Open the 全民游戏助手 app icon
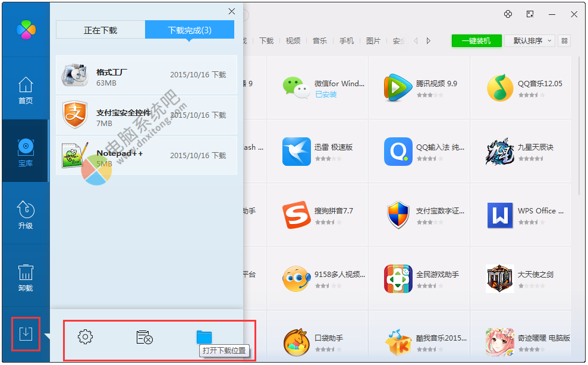588x365 pixels. (398, 279)
